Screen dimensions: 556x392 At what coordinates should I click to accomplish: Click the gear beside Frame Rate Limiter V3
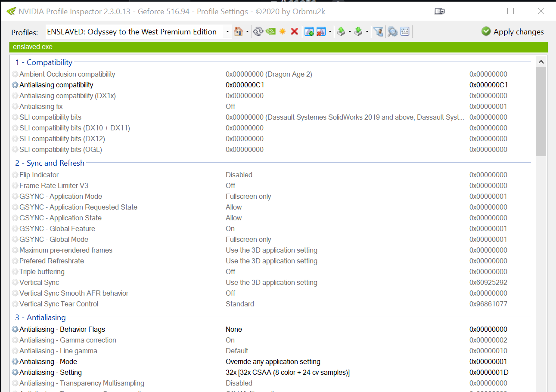(x=15, y=186)
